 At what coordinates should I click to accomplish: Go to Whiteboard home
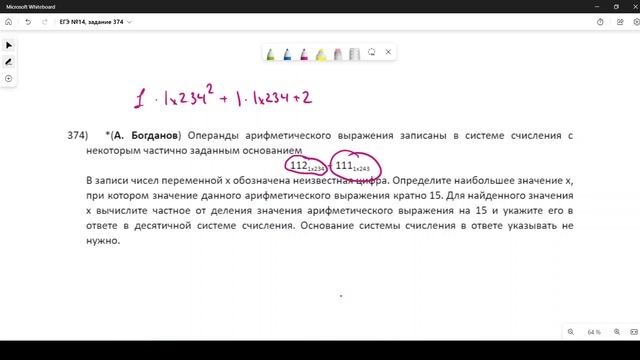click(x=9, y=22)
